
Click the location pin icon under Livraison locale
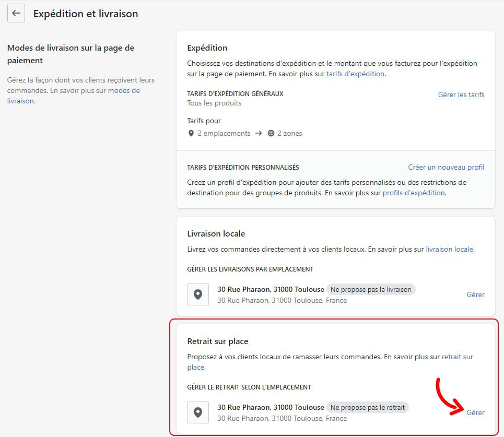198,294
